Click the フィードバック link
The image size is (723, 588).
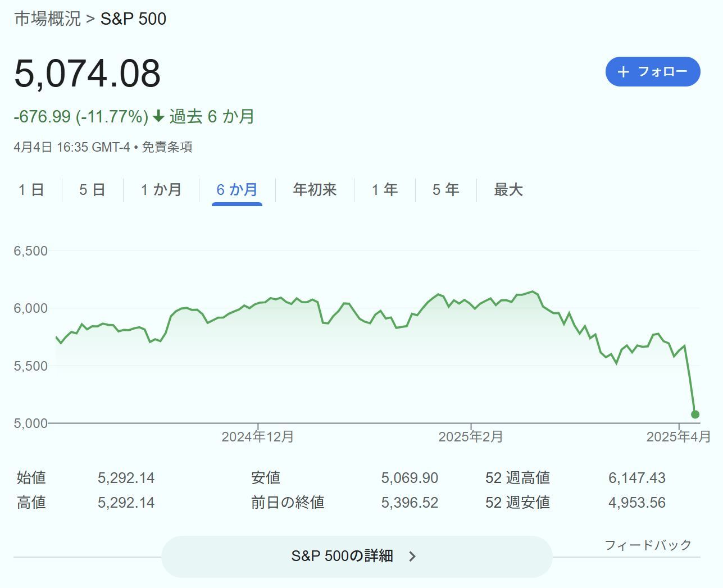(648, 545)
